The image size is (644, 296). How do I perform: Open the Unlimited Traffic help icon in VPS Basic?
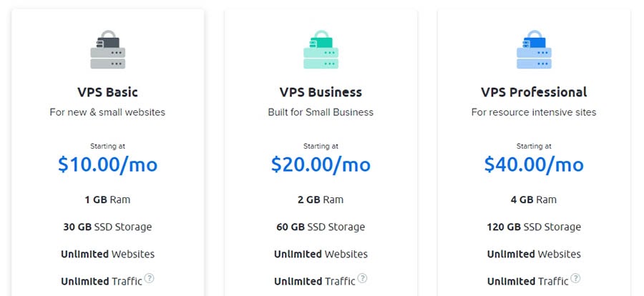(149, 278)
